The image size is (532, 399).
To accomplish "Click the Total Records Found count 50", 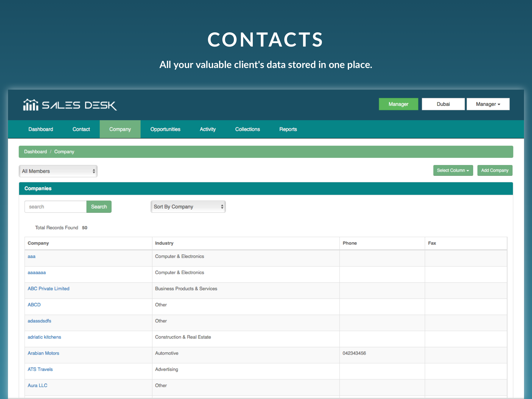I will [x=85, y=228].
